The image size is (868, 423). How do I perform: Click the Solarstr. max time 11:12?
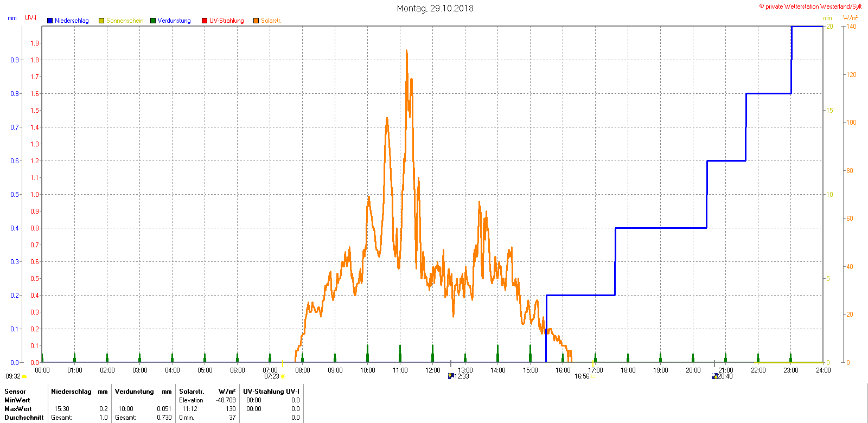click(x=190, y=409)
